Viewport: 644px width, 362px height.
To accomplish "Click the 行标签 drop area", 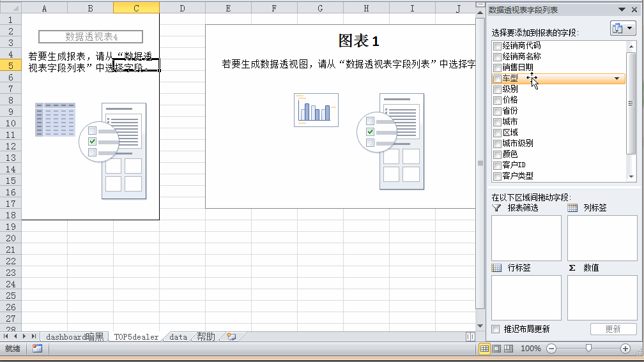I will tap(526, 298).
